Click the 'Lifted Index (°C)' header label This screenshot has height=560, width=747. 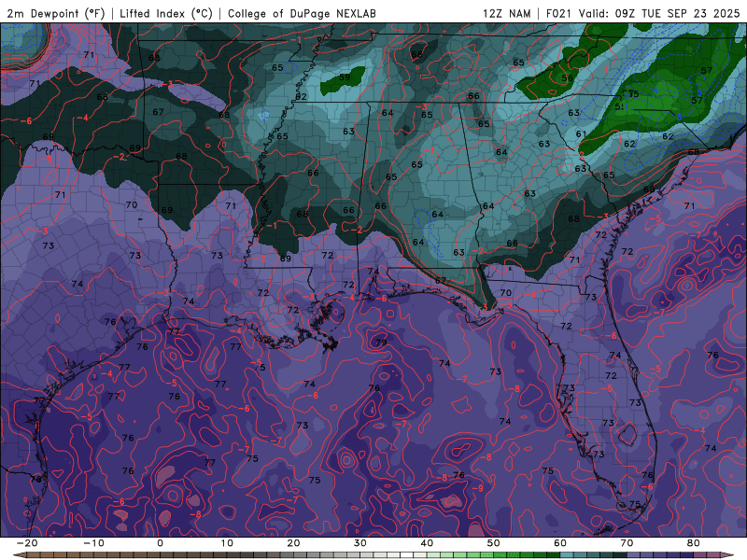pyautogui.click(x=166, y=14)
